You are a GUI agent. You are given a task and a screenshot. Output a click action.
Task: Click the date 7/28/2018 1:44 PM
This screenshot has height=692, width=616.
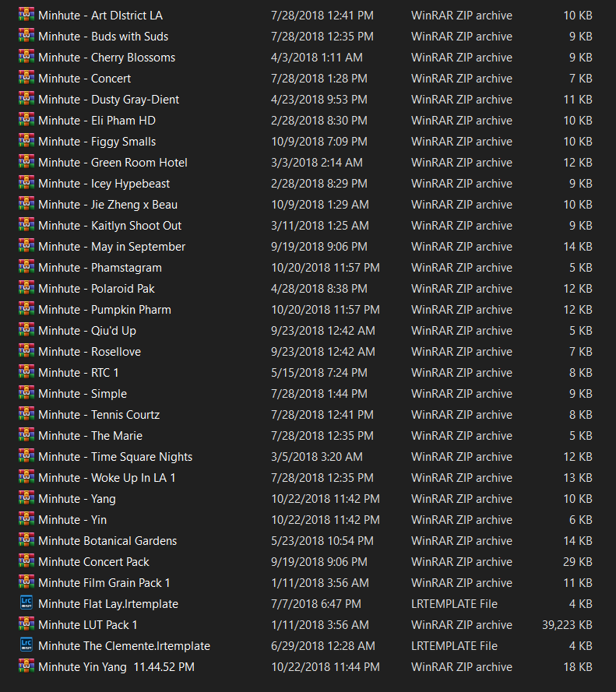pyautogui.click(x=319, y=394)
